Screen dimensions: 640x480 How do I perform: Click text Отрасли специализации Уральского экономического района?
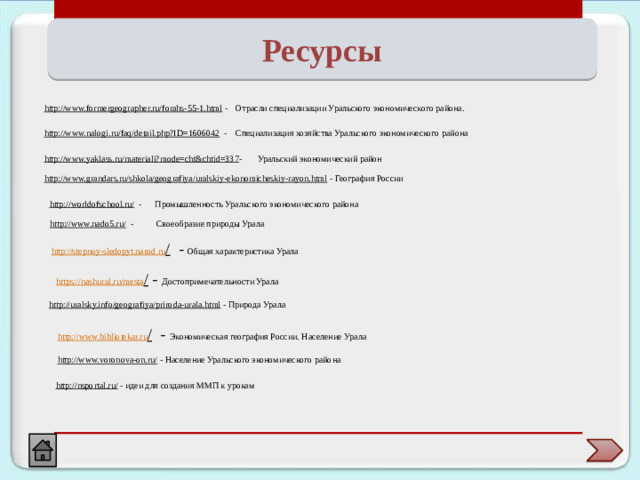pos(349,109)
